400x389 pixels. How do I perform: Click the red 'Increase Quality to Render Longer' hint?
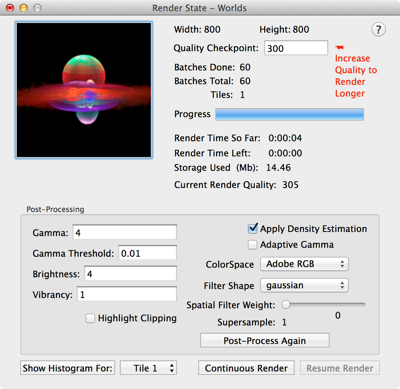click(356, 76)
